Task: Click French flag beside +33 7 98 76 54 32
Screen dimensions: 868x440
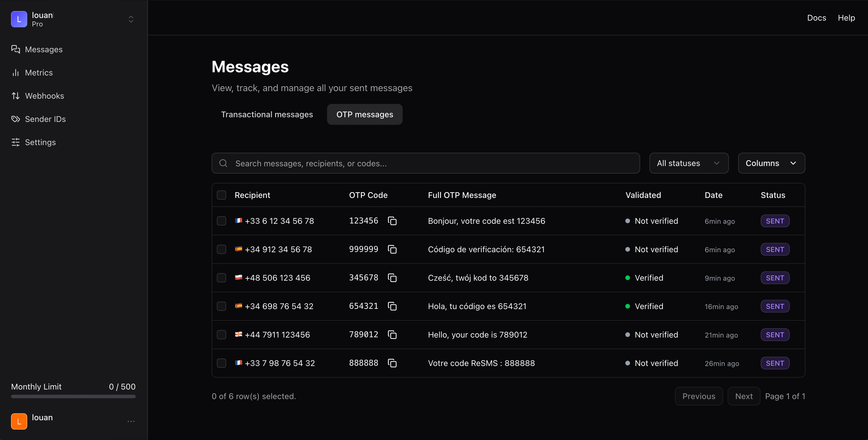Action: 239,363
